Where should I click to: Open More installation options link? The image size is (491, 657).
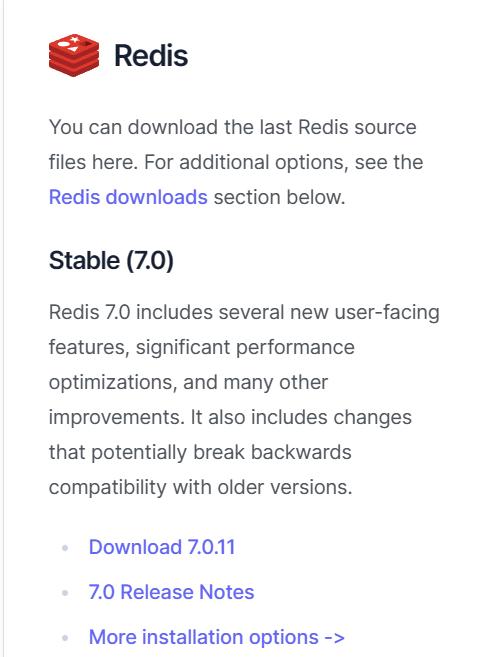tap(217, 637)
